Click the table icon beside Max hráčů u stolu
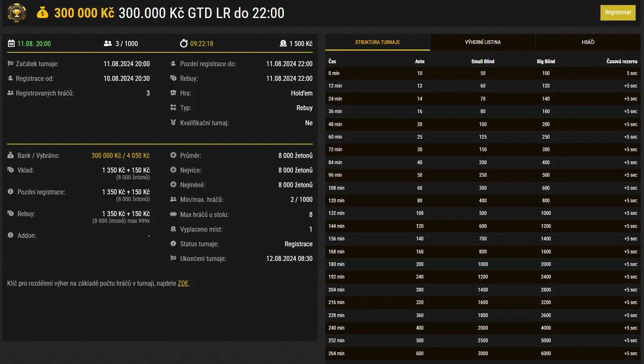The image size is (644, 364). (x=173, y=214)
